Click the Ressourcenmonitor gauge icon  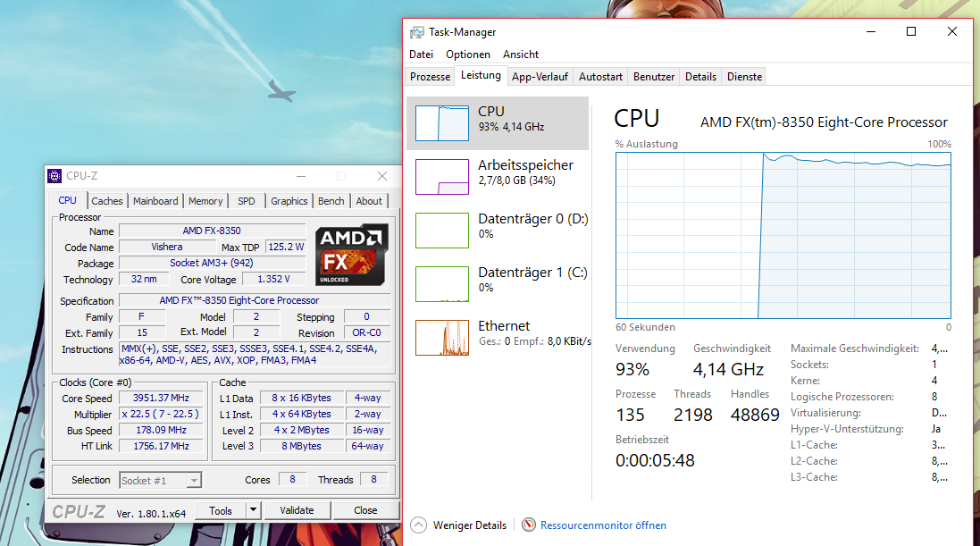coord(529,525)
